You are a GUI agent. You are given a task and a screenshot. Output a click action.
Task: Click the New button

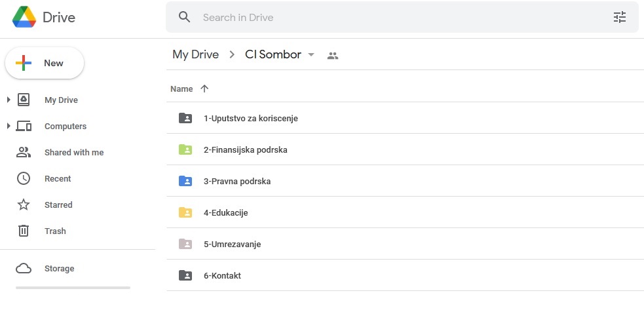pyautogui.click(x=45, y=63)
